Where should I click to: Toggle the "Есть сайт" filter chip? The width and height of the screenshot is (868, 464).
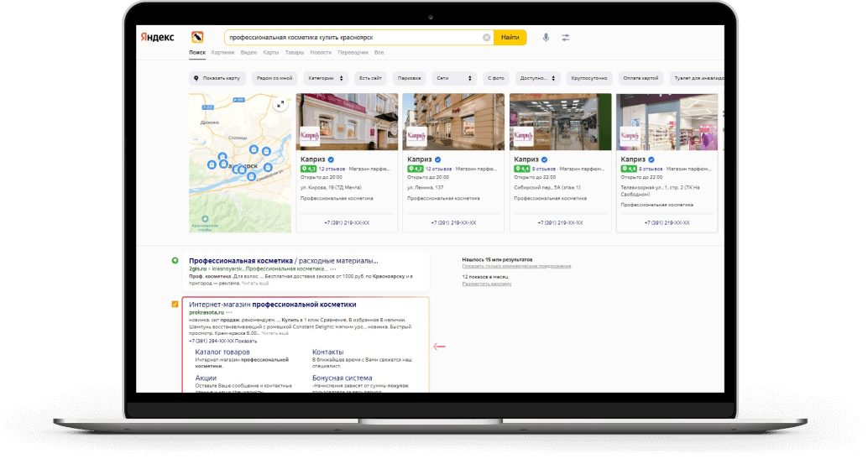[x=370, y=78]
